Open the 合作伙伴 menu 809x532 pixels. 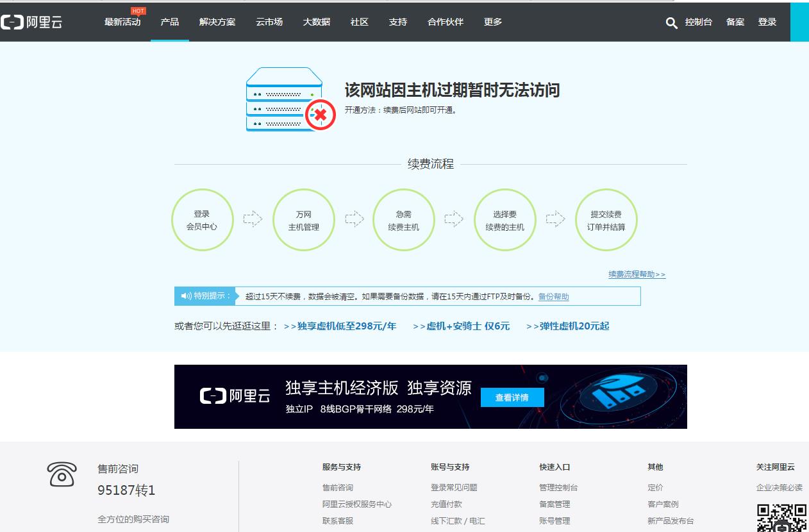click(446, 22)
